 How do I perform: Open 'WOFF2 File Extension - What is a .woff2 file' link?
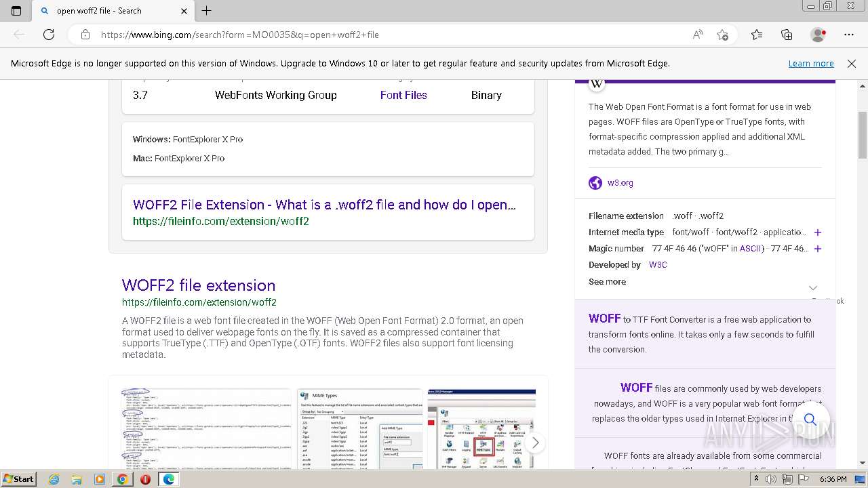[x=325, y=205]
